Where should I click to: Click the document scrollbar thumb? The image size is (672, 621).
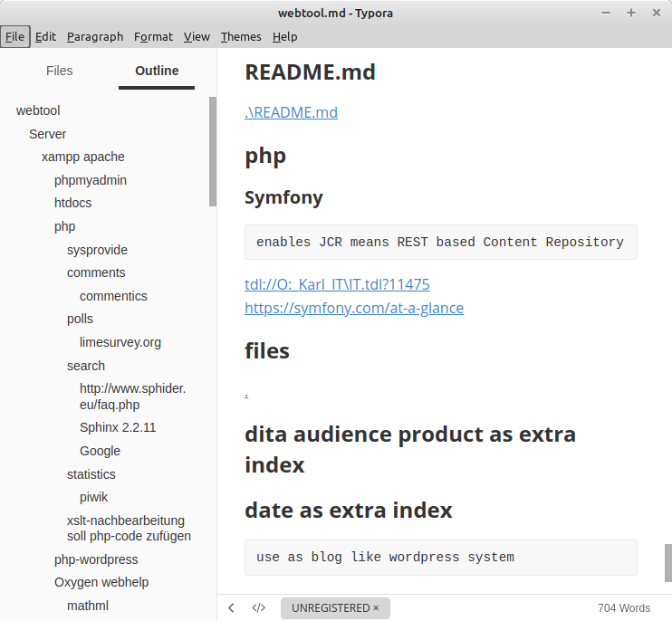(668, 563)
